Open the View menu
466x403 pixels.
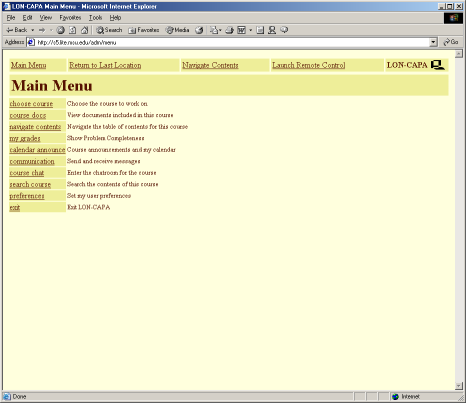(46, 18)
